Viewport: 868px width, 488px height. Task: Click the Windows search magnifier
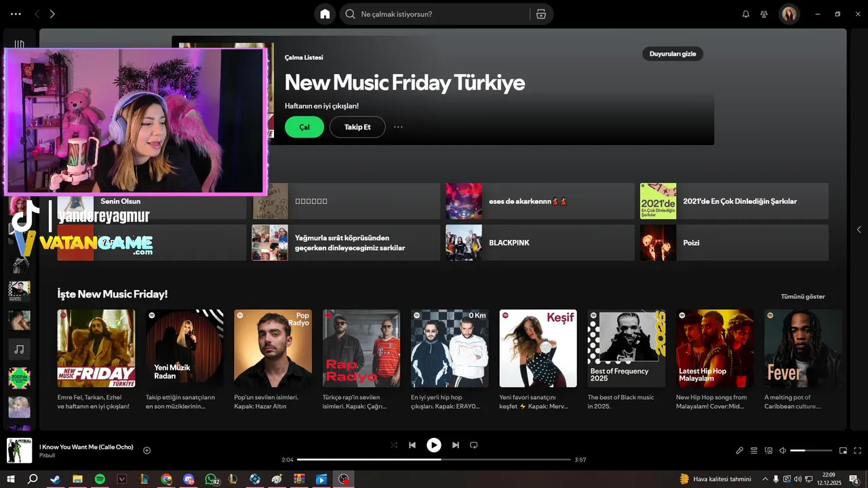(33, 479)
